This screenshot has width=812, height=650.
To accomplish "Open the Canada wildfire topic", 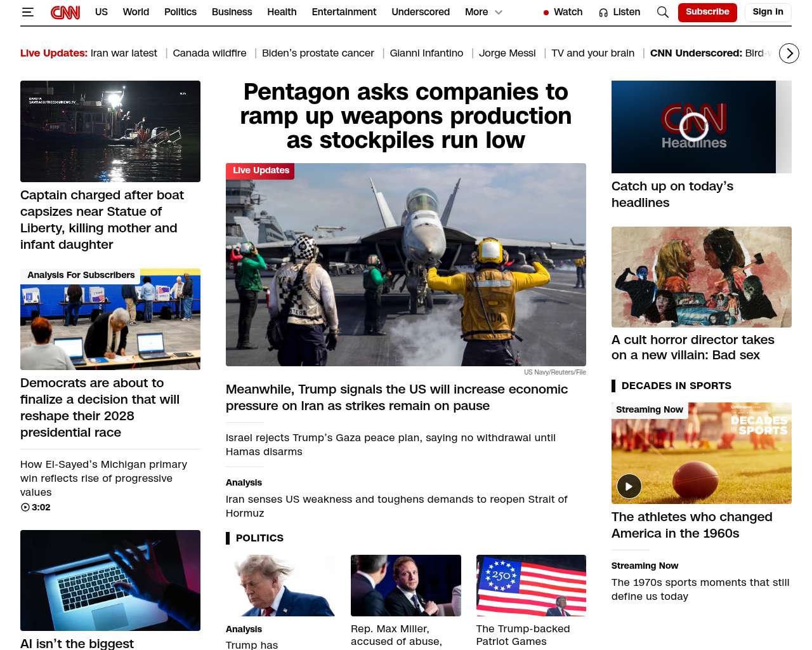I will point(209,53).
